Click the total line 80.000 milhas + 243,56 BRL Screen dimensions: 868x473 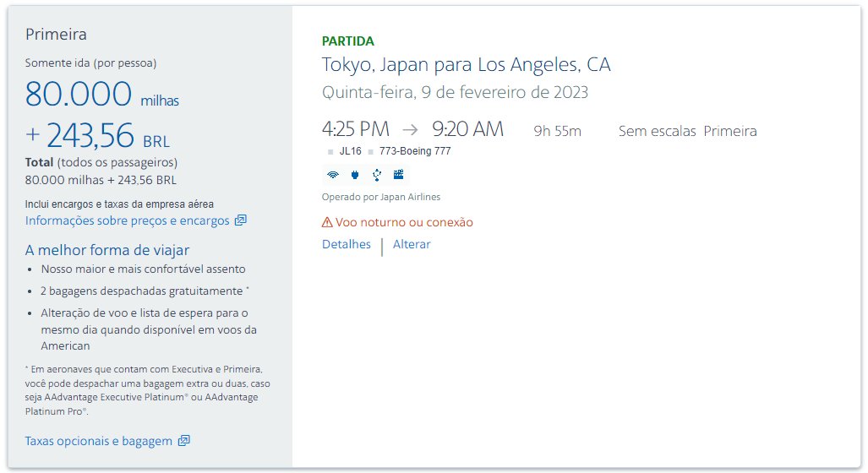[x=101, y=181]
